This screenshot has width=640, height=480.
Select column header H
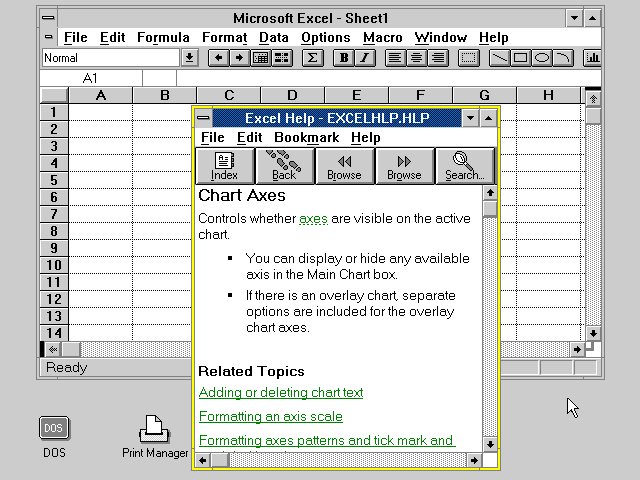(548, 96)
